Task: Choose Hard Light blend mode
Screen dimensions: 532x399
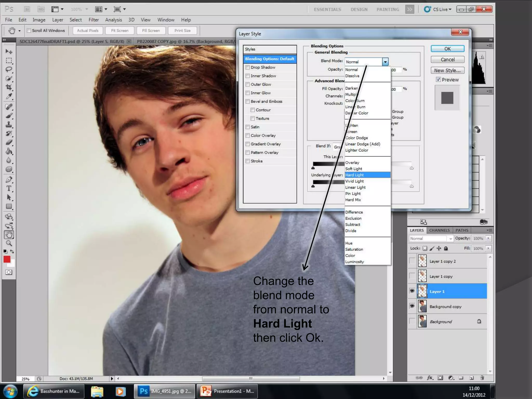Action: (x=368, y=175)
